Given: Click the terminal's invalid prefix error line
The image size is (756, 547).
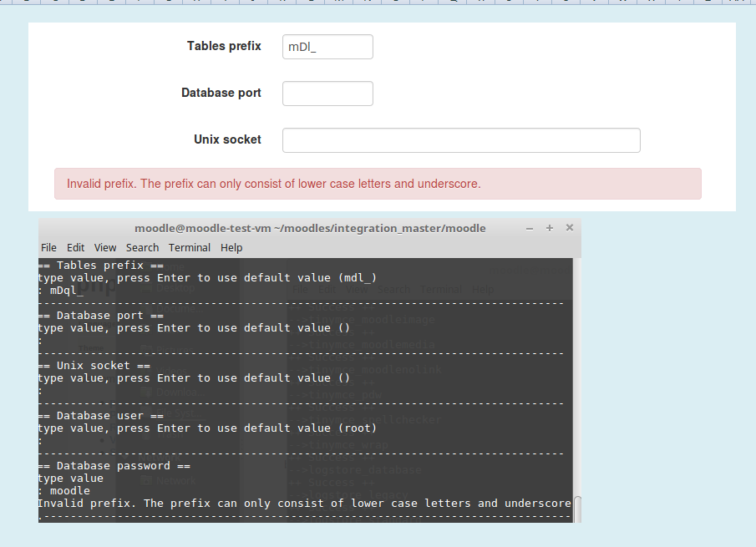Looking at the screenshot, I should point(305,503).
